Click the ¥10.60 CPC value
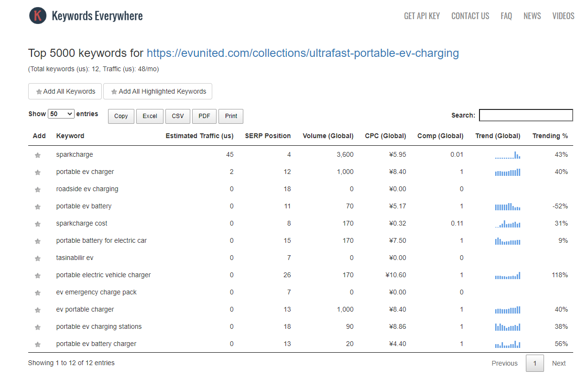 pos(396,275)
